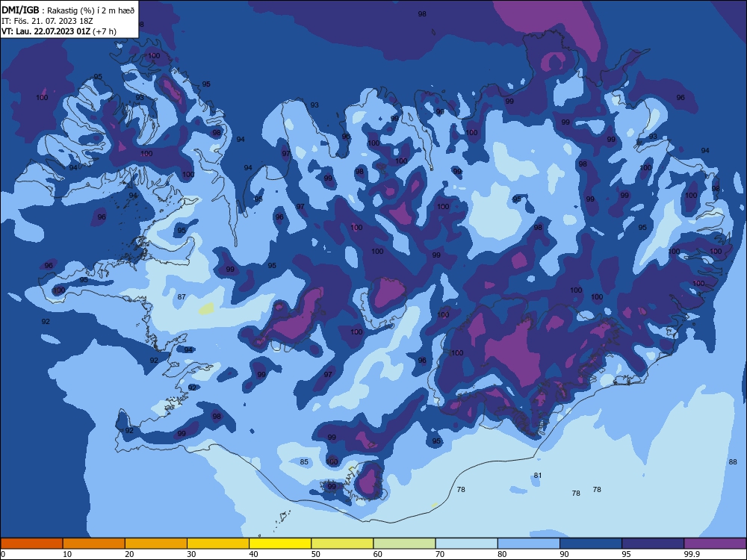Screen dimensions: 747x560
Task: Click the '87' humidity value on the map
Action: pyautogui.click(x=182, y=296)
